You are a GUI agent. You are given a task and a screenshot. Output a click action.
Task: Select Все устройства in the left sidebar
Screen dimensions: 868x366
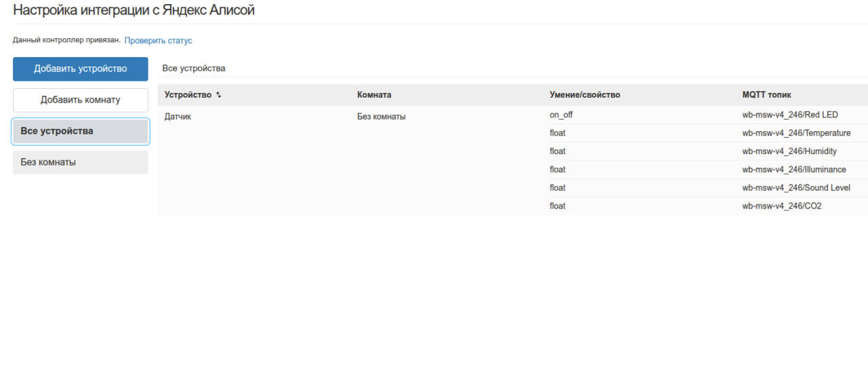pos(80,131)
